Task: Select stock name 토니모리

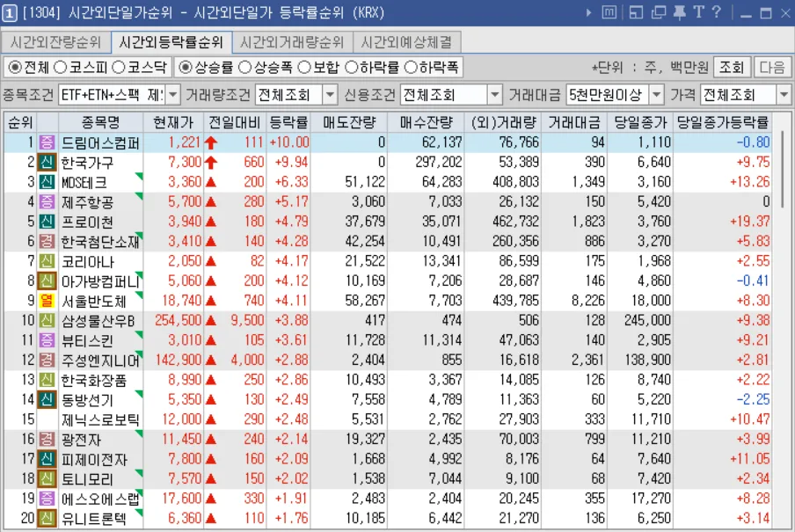Action: (x=87, y=479)
